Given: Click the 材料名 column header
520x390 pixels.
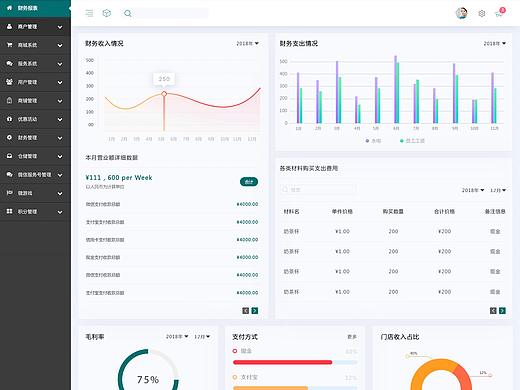Looking at the screenshot, I should [x=291, y=211].
